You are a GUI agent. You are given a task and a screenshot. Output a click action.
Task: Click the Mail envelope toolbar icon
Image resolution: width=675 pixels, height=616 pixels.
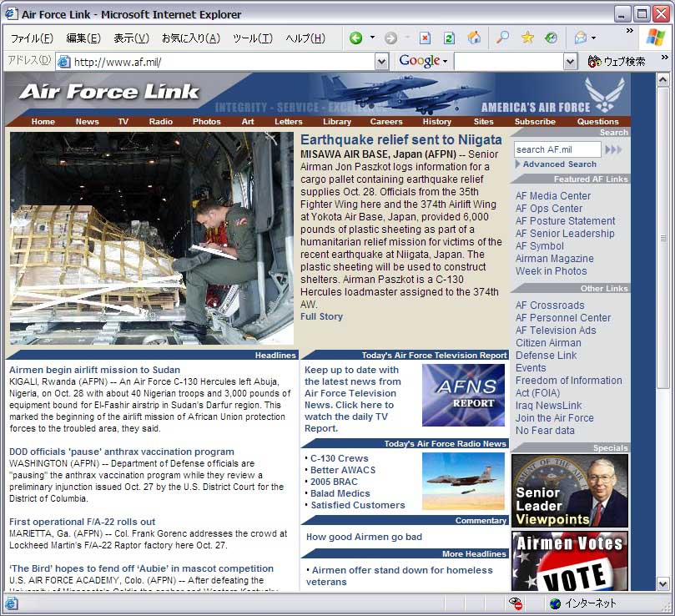pos(581,38)
